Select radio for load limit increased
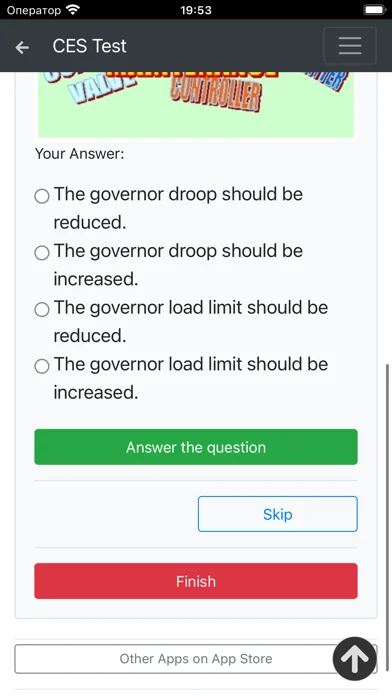 pyautogui.click(x=42, y=366)
